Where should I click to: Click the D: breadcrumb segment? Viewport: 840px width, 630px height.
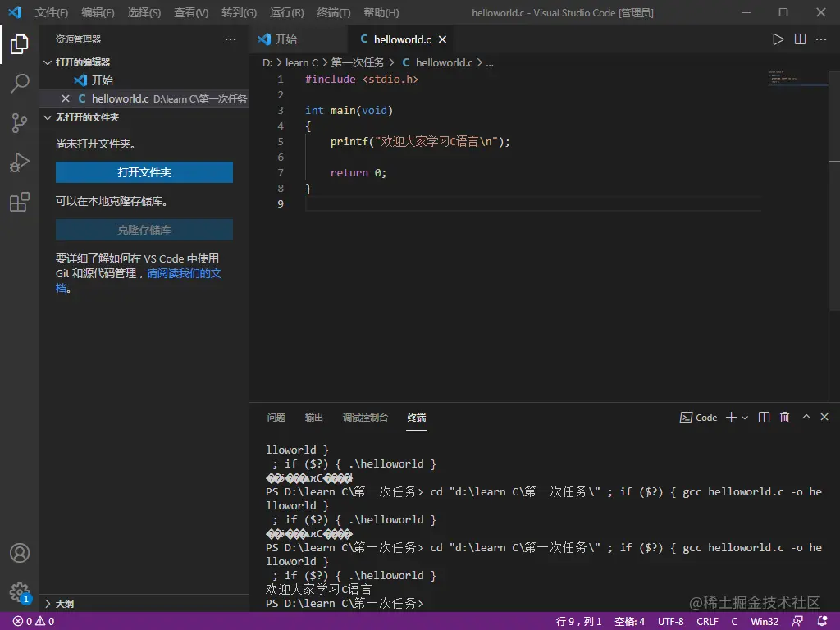[x=267, y=62]
